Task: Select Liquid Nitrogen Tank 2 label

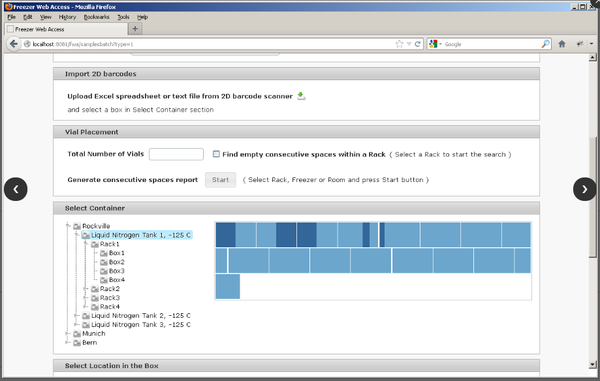Action: coord(140,316)
